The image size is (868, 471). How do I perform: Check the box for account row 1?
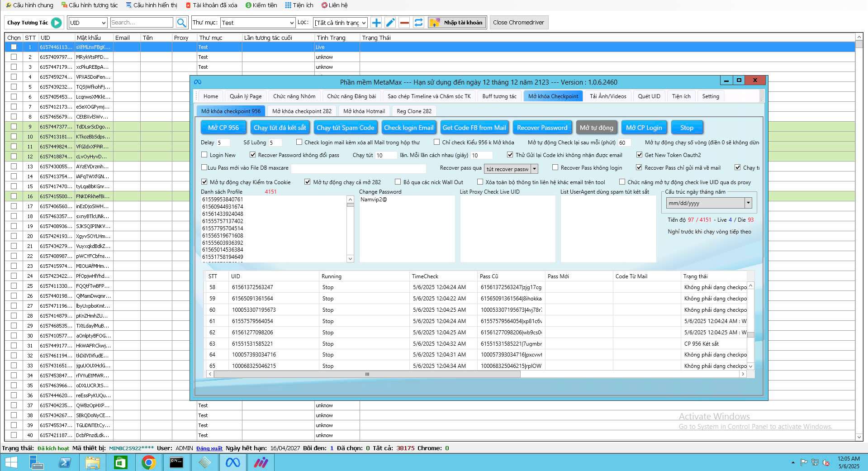(x=14, y=47)
